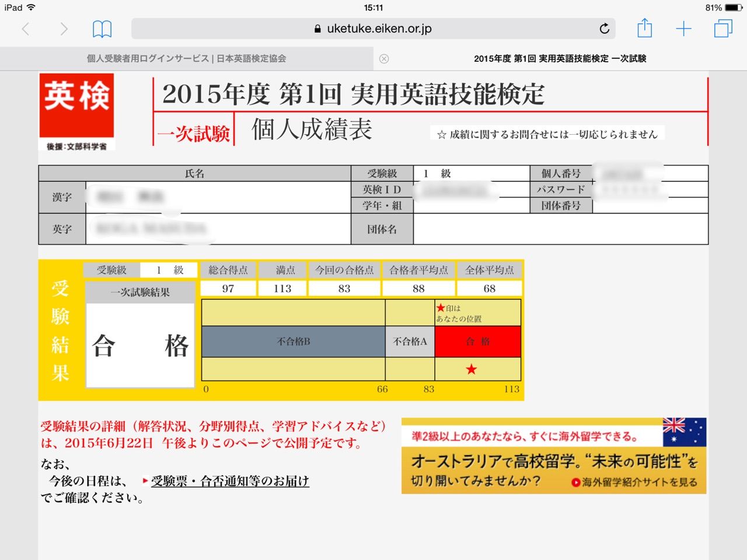Select the 氏名 header cell
Viewport: 747px width, 560px height.
click(195, 174)
